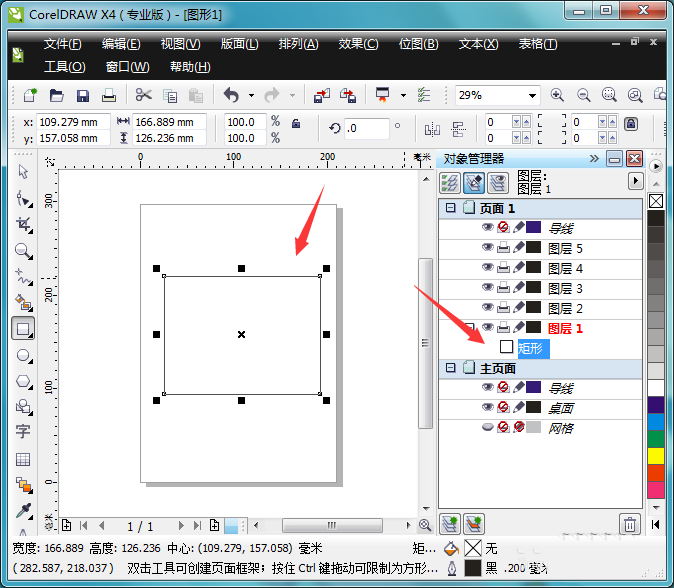The height and width of the screenshot is (588, 674).
Task: Toggle visibility eye of 图层 5
Action: pyautogui.click(x=487, y=247)
